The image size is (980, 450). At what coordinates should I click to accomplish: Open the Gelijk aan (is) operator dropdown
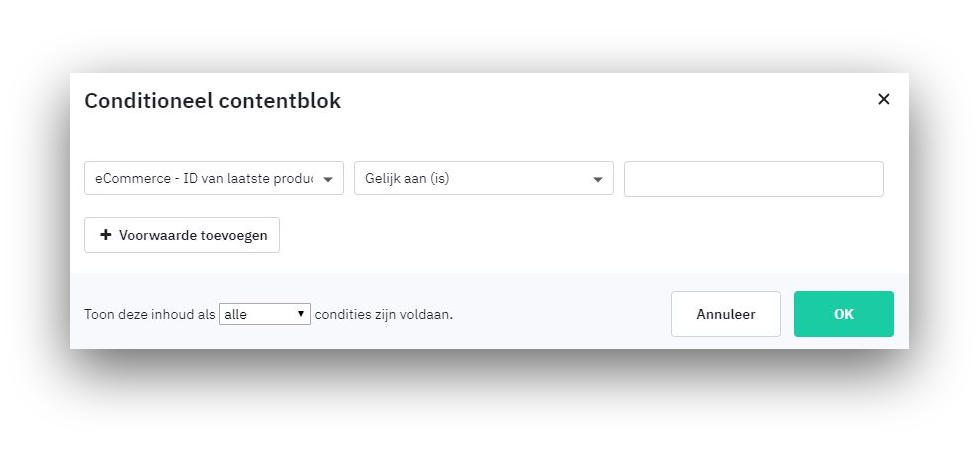pos(484,178)
